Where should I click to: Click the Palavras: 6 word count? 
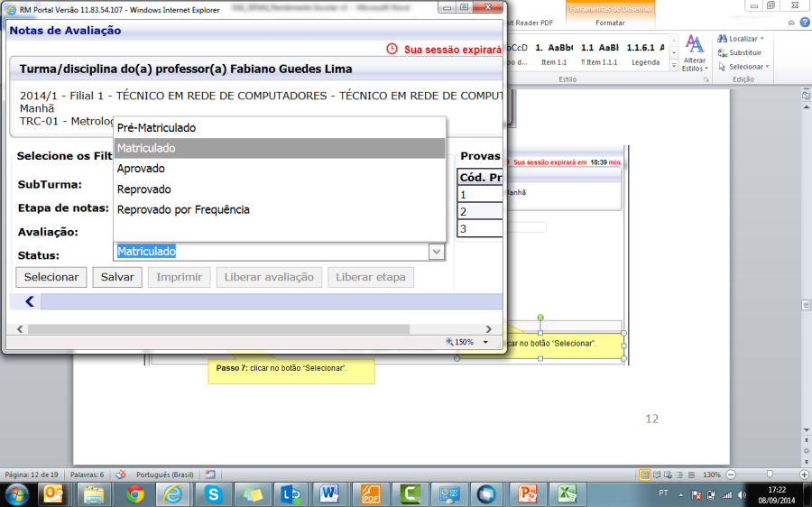[x=87, y=475]
